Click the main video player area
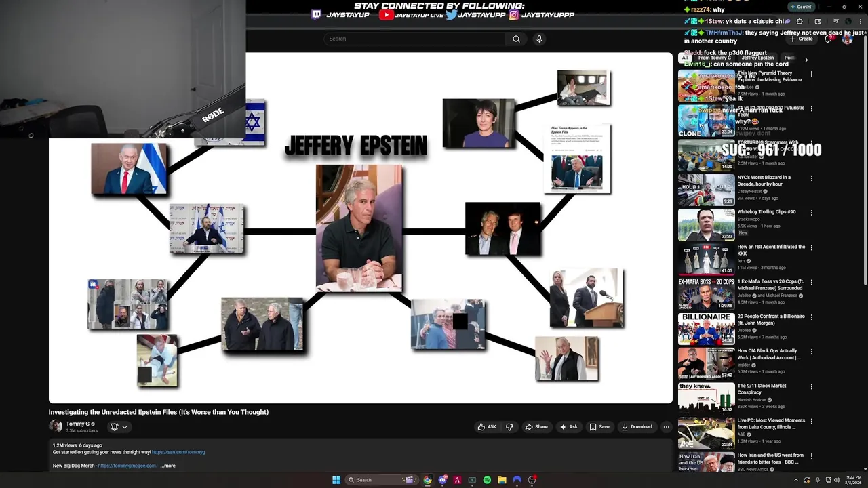Viewport: 868px width, 488px height. (x=360, y=228)
